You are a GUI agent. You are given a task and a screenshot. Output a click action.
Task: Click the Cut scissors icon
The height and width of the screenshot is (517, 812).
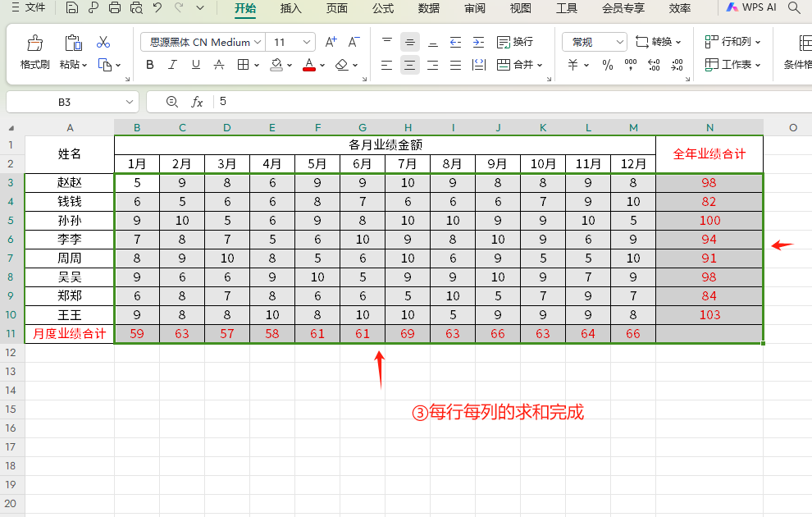click(x=103, y=42)
